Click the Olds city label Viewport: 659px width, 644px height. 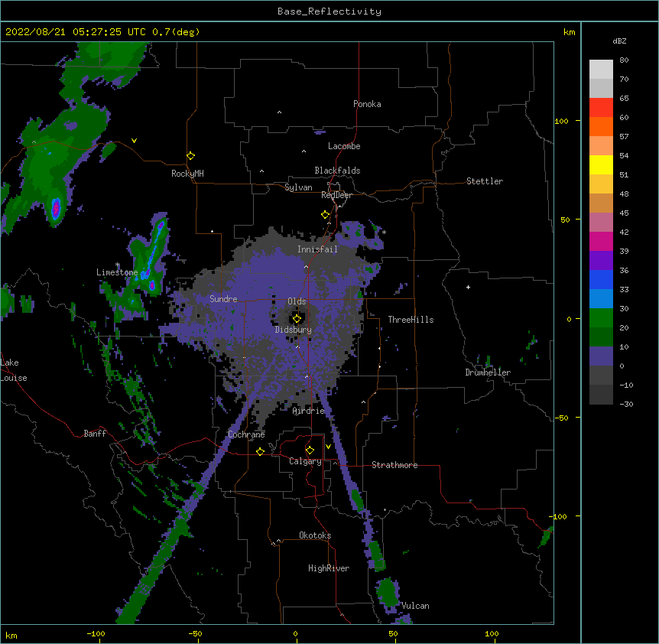297,301
